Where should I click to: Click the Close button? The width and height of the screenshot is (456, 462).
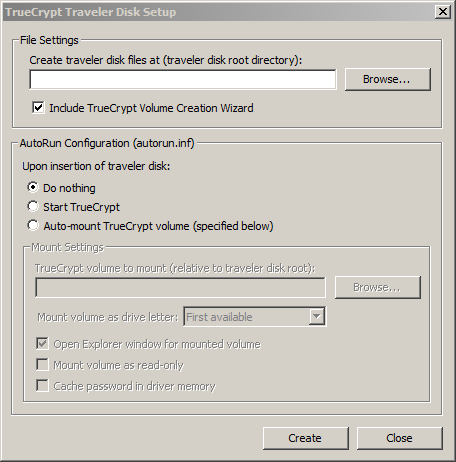tap(400, 438)
